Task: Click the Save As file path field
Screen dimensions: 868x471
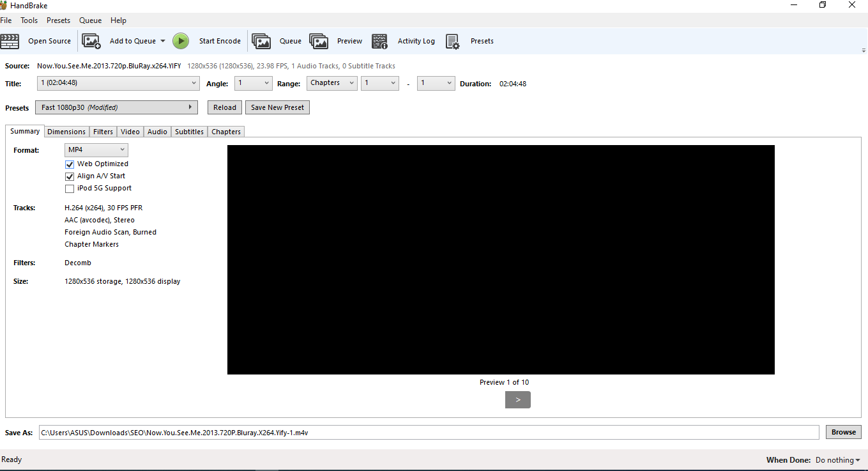Action: point(428,432)
